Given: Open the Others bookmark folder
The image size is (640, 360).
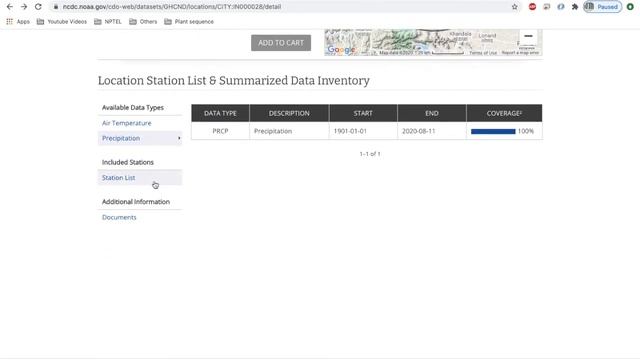Looking at the screenshot, I should (x=143, y=22).
